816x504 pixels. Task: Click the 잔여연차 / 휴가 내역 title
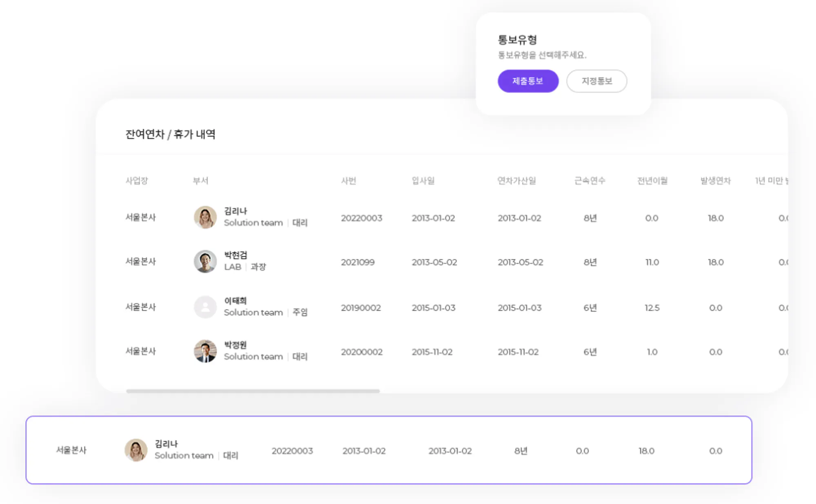coord(170,134)
